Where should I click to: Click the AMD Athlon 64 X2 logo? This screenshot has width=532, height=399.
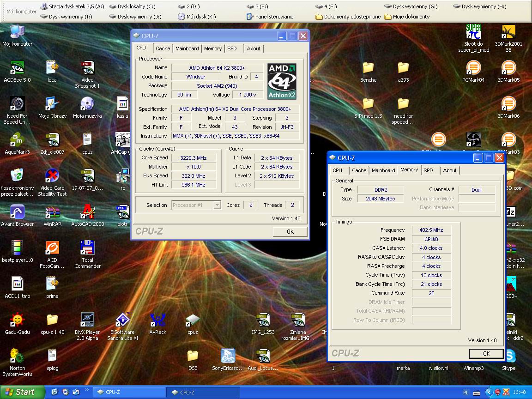[282, 81]
